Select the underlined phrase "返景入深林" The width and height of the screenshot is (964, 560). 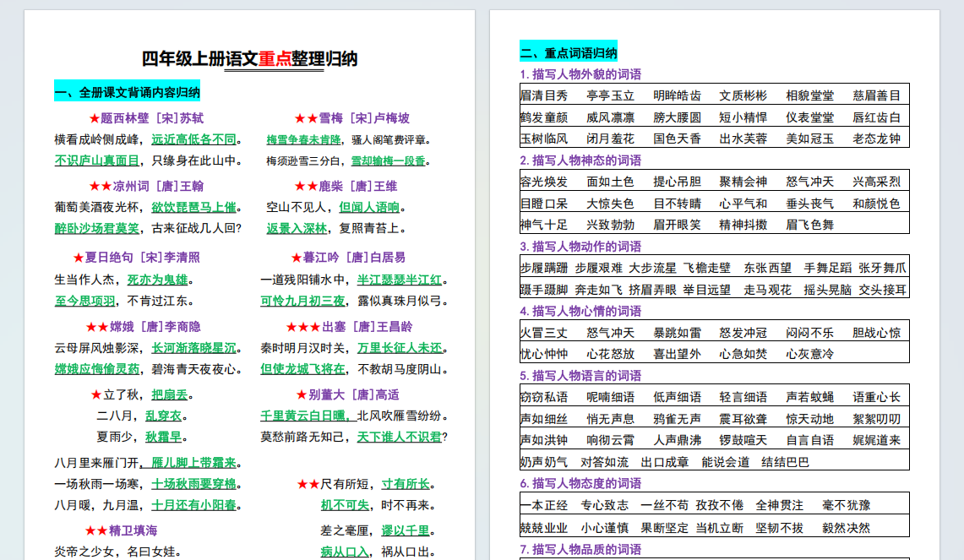[x=297, y=228]
